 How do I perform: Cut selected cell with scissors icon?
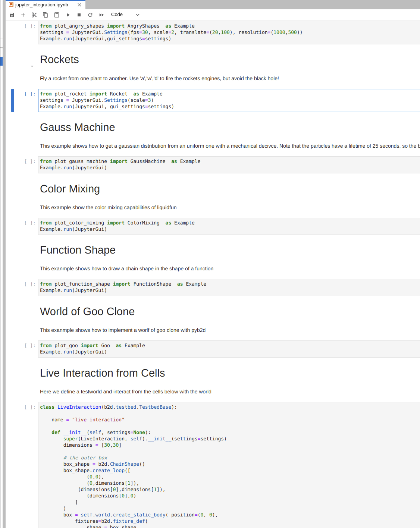click(x=34, y=15)
